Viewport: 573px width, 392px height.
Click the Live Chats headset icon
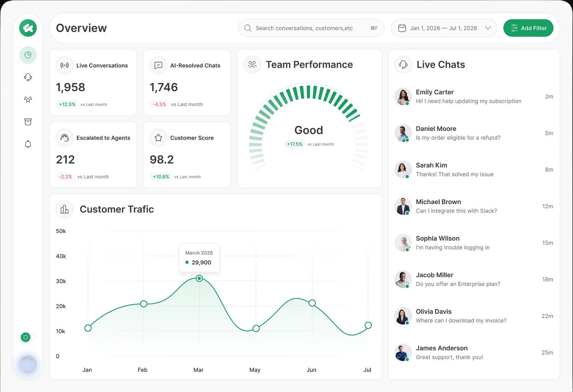(403, 64)
